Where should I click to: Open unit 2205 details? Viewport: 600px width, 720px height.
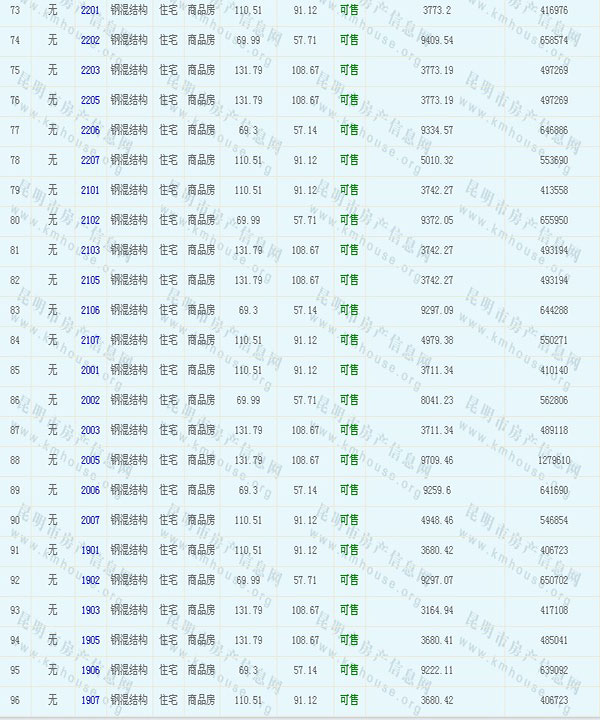point(90,100)
